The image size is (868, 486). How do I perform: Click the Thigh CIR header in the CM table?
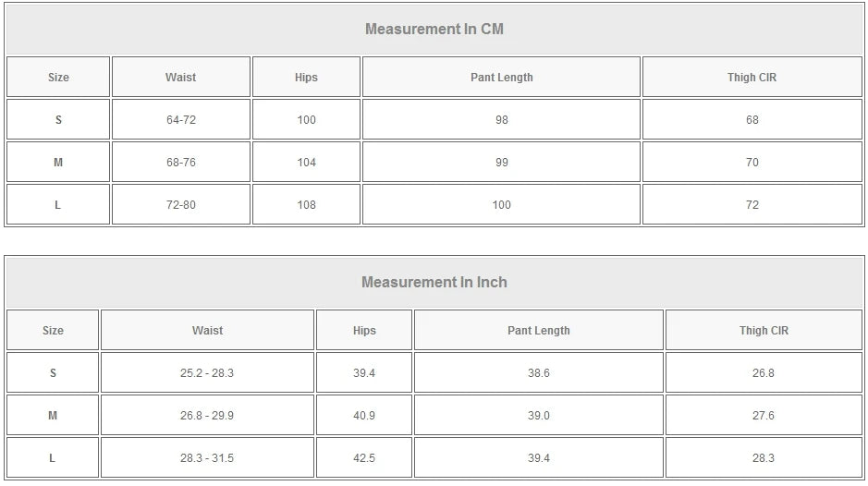click(752, 78)
